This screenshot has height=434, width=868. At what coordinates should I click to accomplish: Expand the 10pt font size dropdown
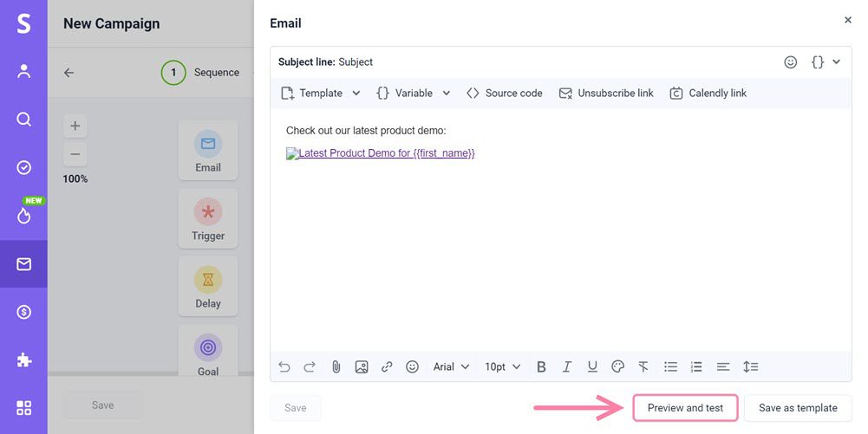tap(502, 366)
